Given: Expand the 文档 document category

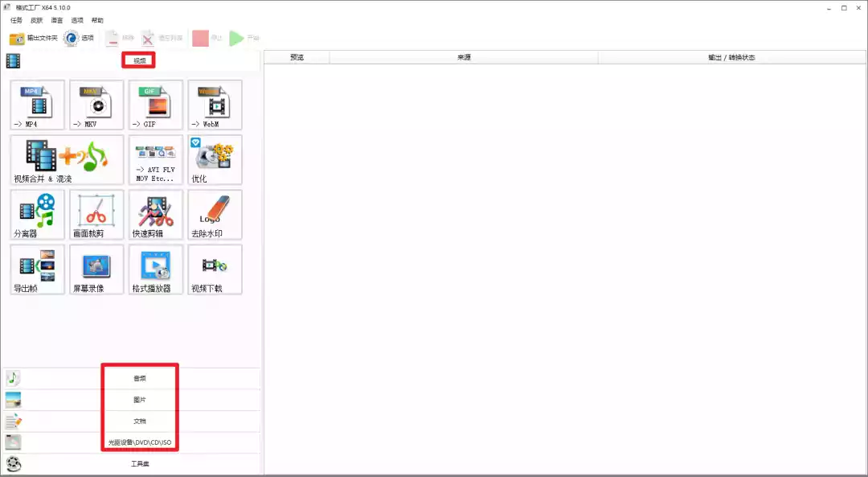Looking at the screenshot, I should tap(131, 421).
